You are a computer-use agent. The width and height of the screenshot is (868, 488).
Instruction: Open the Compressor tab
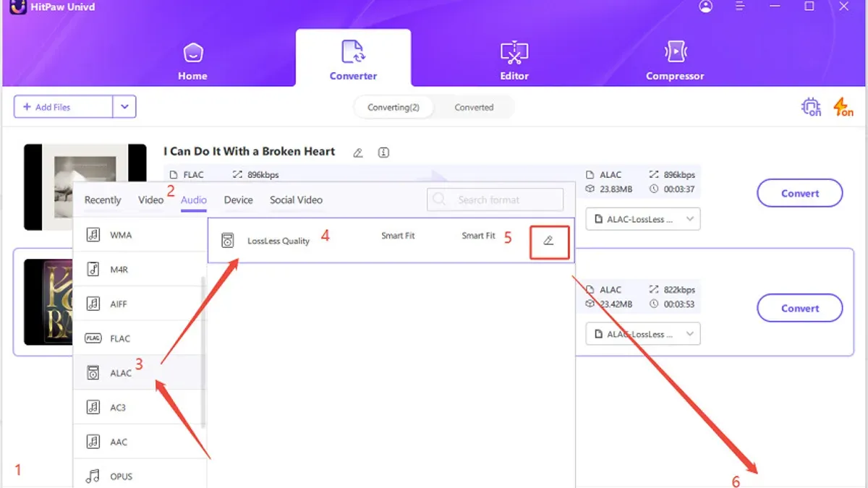[675, 61]
